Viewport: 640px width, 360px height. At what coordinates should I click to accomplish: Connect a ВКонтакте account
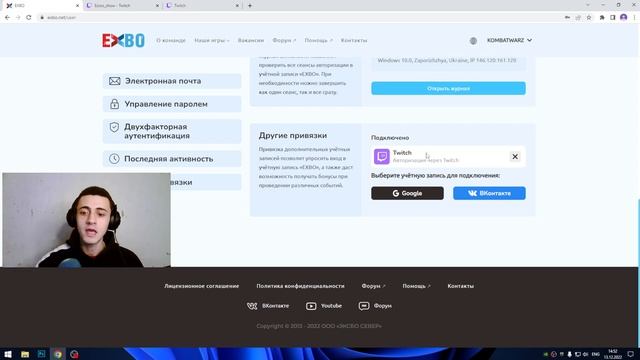coord(489,193)
